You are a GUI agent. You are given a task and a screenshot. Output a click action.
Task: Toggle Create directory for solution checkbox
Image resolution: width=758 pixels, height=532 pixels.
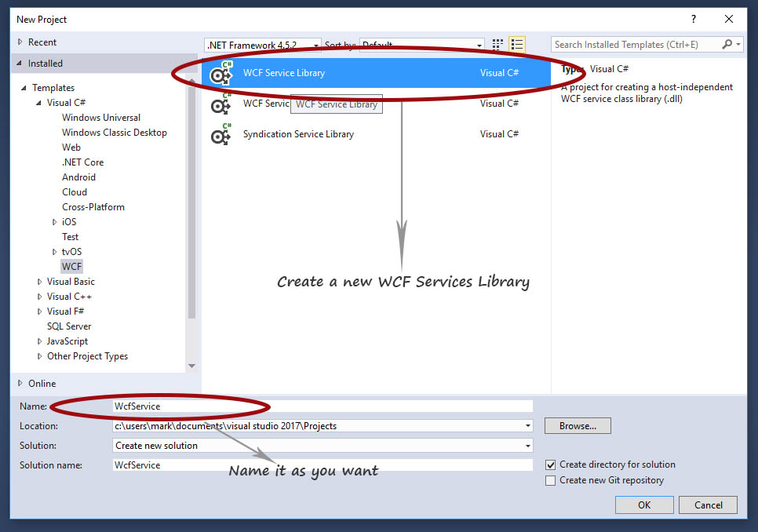550,465
